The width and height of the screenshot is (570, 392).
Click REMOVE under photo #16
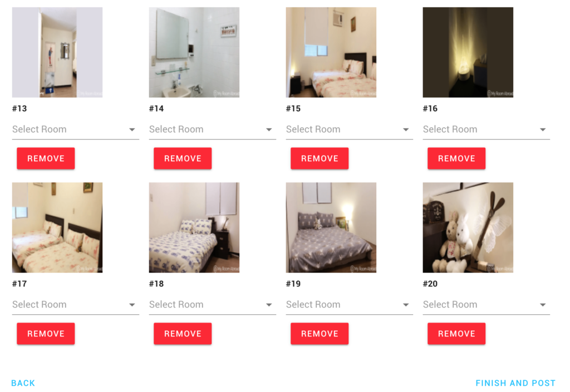tap(456, 158)
